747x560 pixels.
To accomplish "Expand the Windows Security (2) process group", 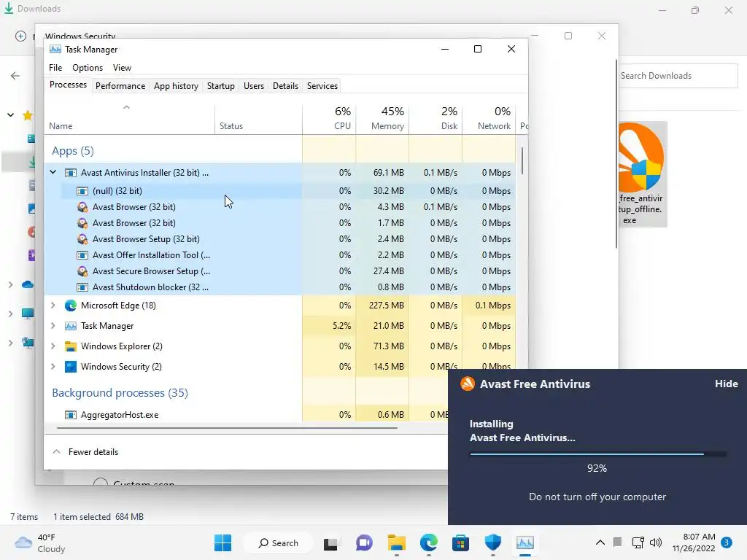I will tap(53, 367).
